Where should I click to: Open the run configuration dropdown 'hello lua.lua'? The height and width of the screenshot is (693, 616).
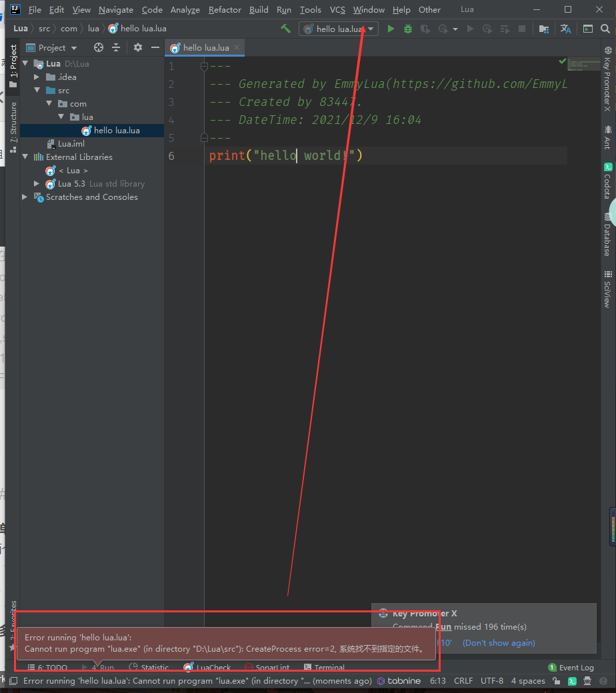click(338, 29)
